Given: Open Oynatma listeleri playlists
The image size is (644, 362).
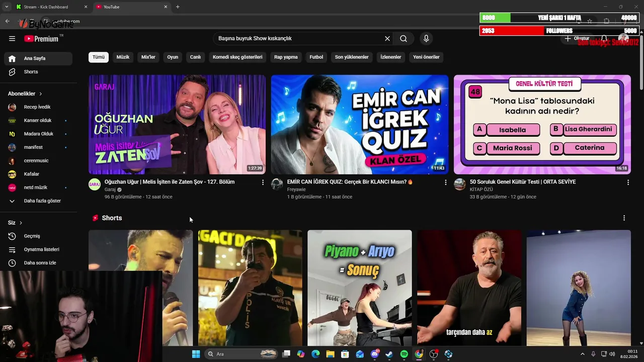Looking at the screenshot, I should 38,249.
